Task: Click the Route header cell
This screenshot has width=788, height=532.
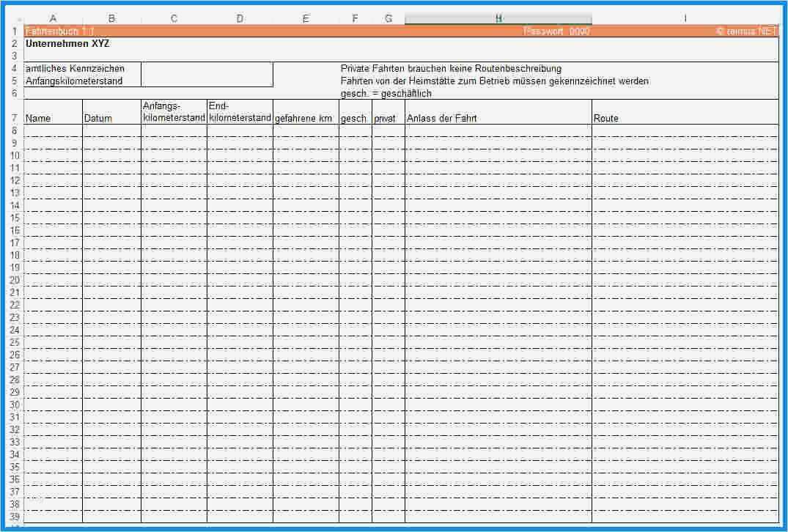Action: pyautogui.click(x=607, y=118)
